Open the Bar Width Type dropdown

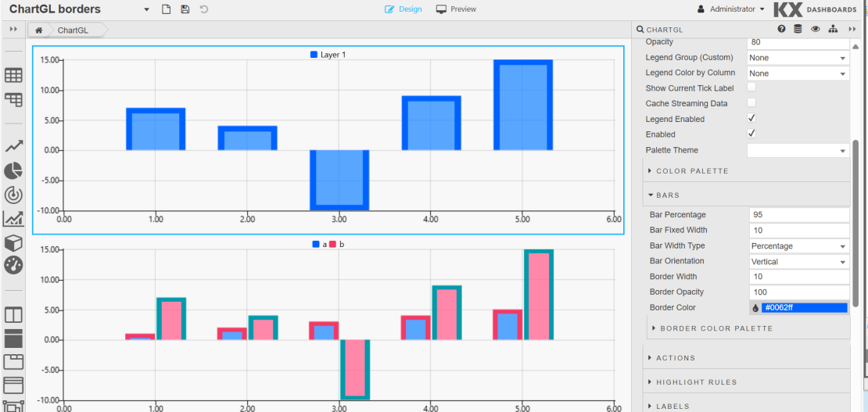798,245
